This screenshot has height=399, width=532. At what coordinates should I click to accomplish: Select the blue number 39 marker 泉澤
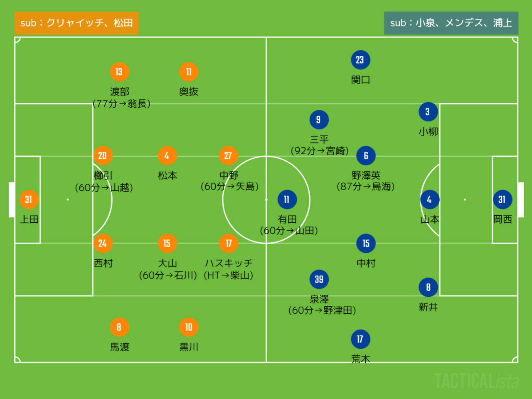pos(319,279)
